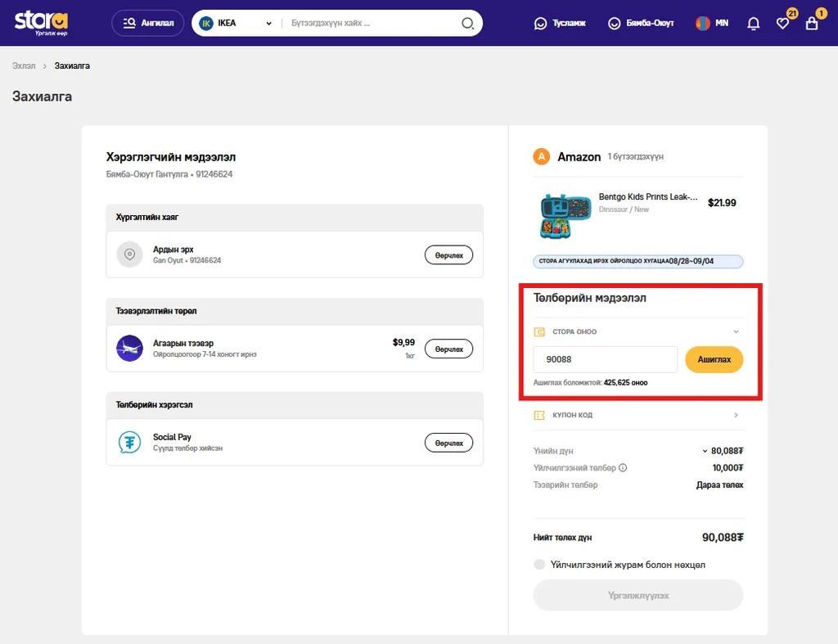This screenshot has width=838, height=644.
Task: Click the СТОРА ОНОО wallet icon
Action: tap(539, 332)
